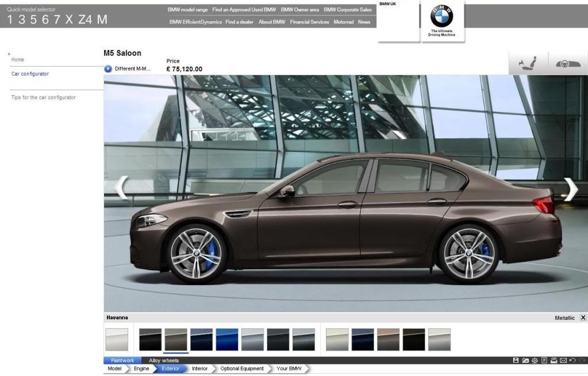The height and width of the screenshot is (376, 588).
Task: Select the light taupe-brown paint swatch
Action: tap(388, 340)
